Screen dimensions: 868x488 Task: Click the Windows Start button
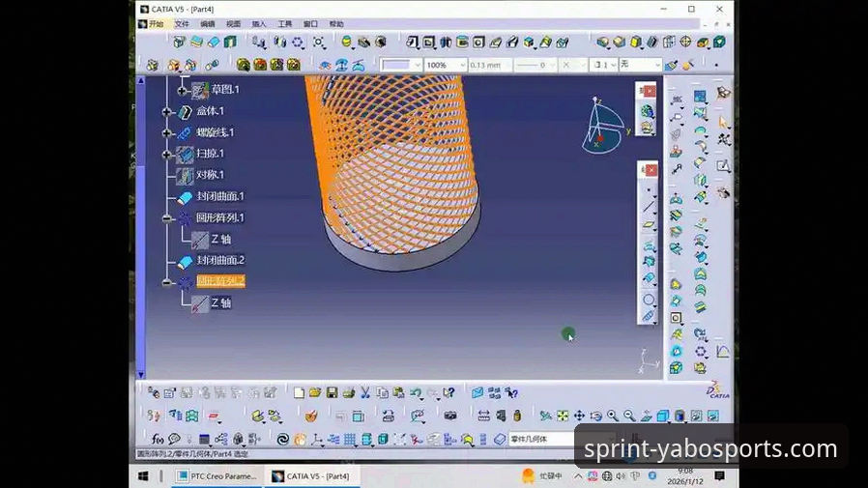pyautogui.click(x=143, y=475)
